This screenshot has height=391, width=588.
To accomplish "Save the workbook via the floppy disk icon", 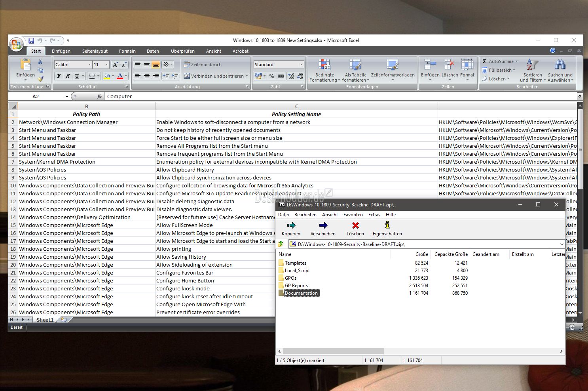I will click(x=31, y=40).
